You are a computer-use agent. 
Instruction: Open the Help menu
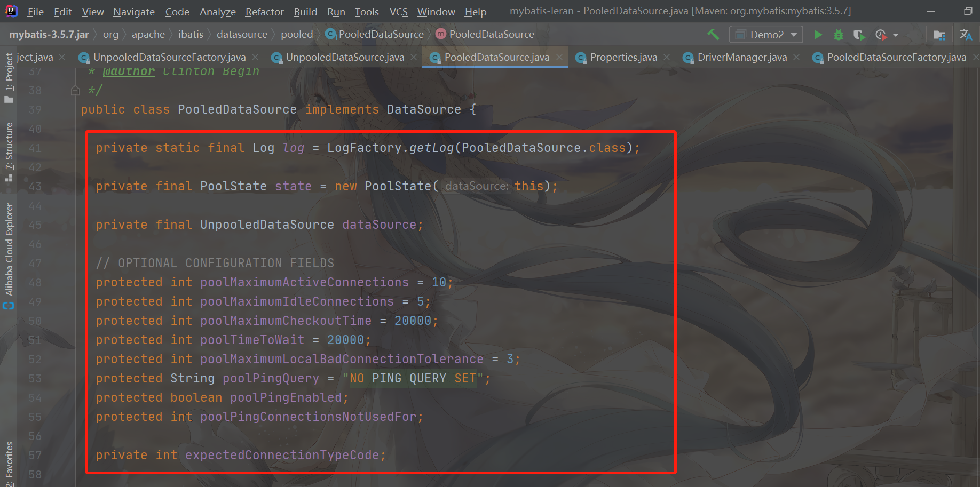point(476,12)
